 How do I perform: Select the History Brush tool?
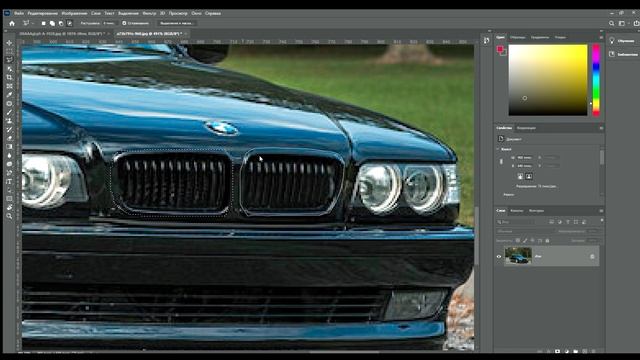pos(9,129)
